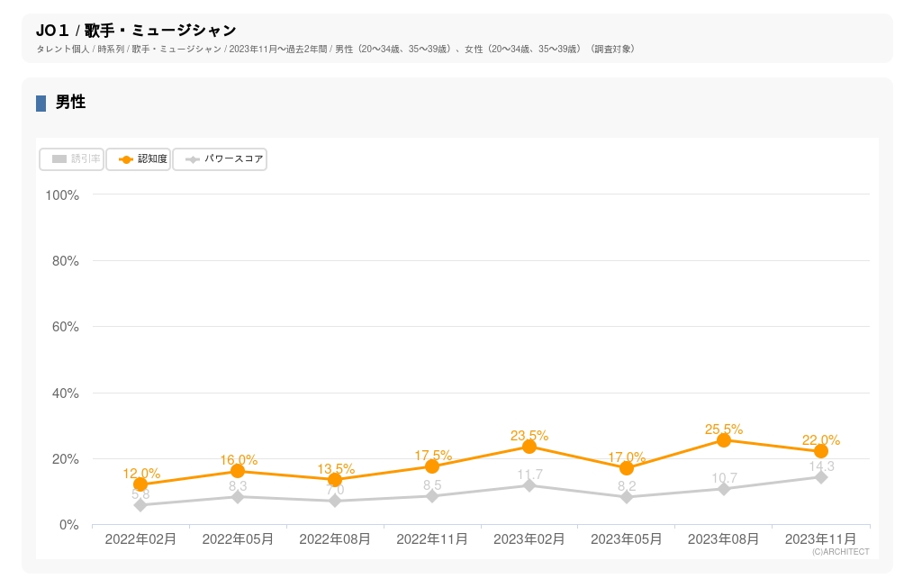The image size is (922, 588).
Task: Click the 2022年11月 axis label
Action: 432,539
